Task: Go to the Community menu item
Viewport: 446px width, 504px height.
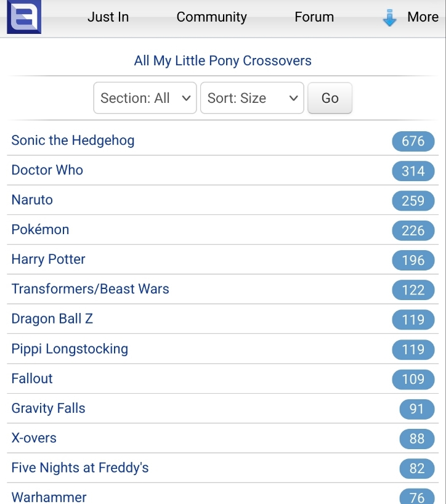Action: coord(212,17)
